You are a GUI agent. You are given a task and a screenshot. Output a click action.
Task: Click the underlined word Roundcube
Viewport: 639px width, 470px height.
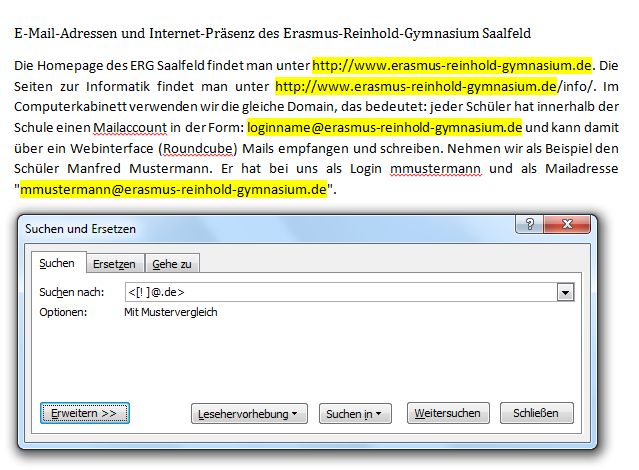click(x=197, y=148)
